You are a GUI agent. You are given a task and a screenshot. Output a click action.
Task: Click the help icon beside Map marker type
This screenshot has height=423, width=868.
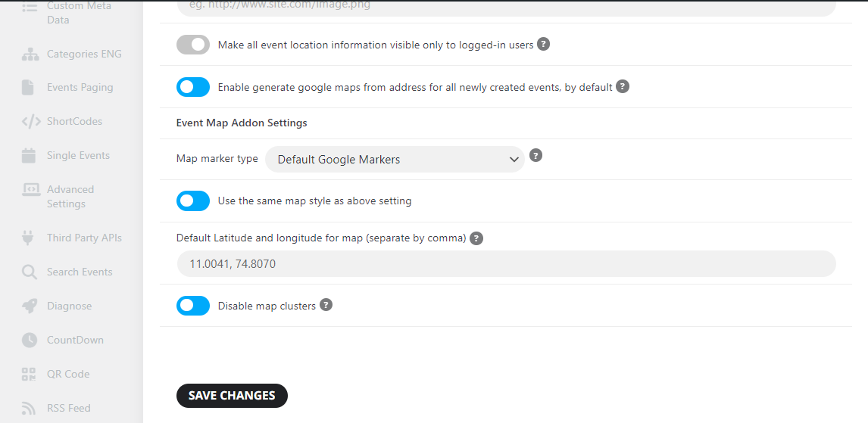point(535,155)
